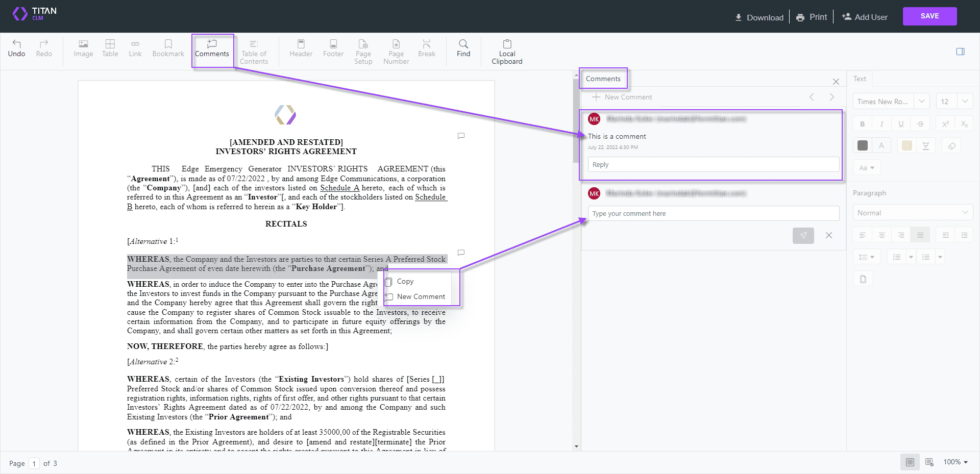Click the clear formatting eraser icon
Viewport: 980px width, 474px height.
[951, 146]
